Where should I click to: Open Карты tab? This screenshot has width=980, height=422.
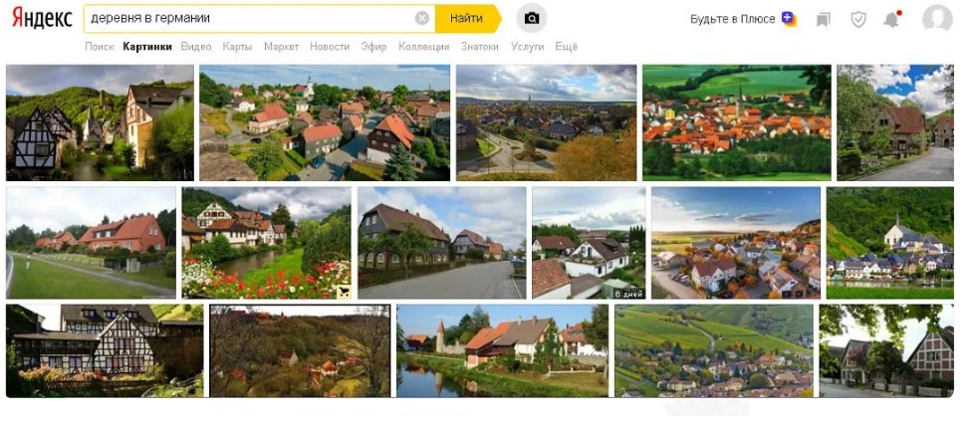(237, 47)
